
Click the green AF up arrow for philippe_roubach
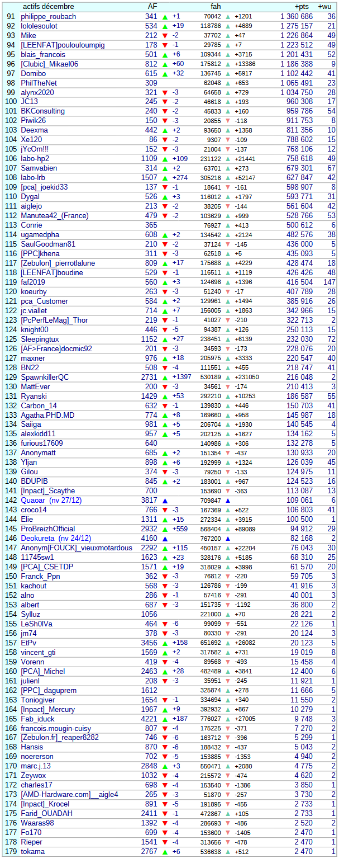click(x=165, y=17)
